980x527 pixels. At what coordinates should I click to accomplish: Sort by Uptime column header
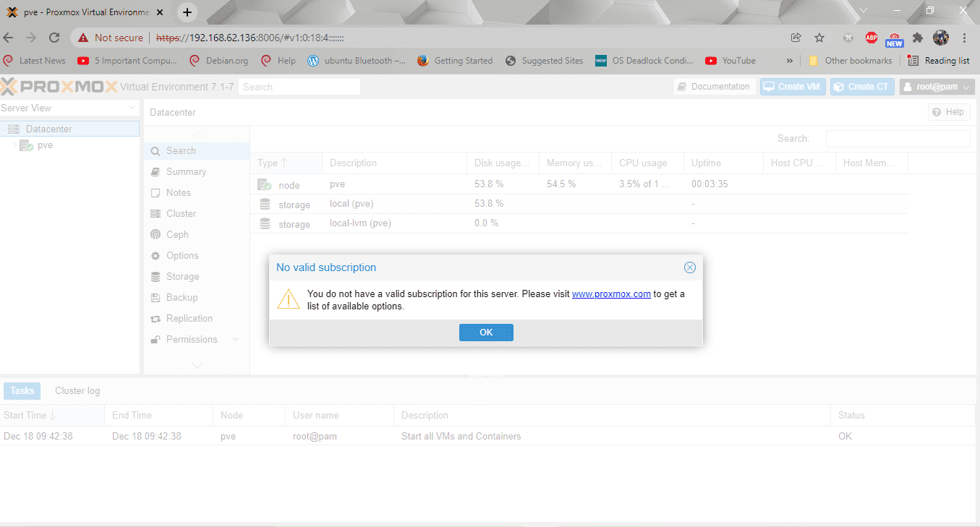723,163
